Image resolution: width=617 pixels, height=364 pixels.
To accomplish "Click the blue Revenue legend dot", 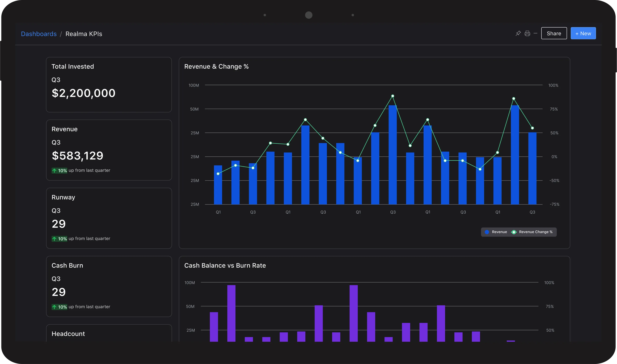I will [487, 232].
